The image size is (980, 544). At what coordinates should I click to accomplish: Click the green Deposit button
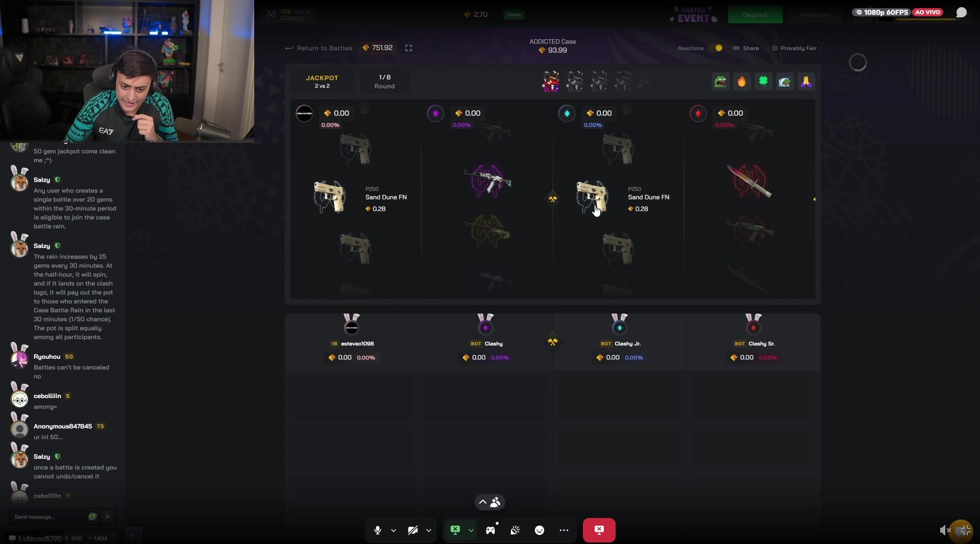coord(755,15)
